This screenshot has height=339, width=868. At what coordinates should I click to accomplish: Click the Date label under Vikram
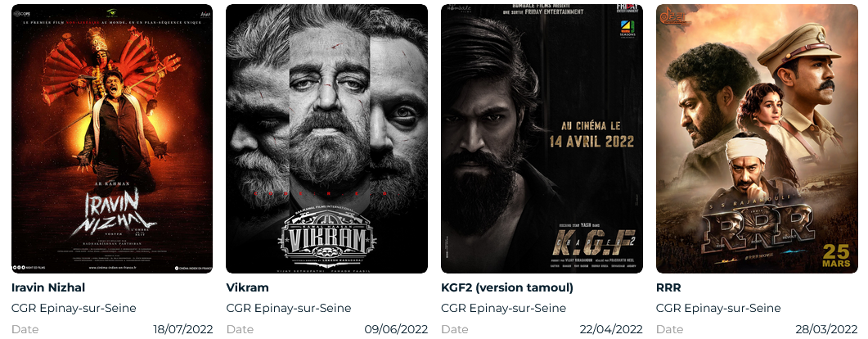tap(240, 329)
